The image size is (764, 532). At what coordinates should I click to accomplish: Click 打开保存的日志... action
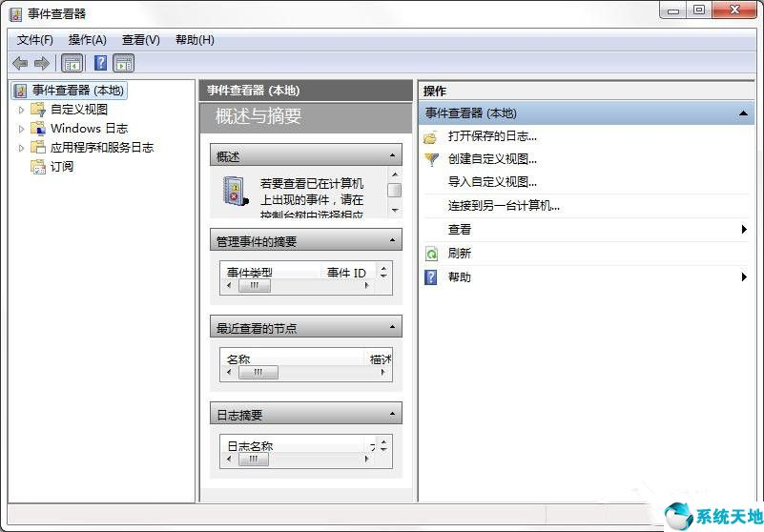[492, 136]
